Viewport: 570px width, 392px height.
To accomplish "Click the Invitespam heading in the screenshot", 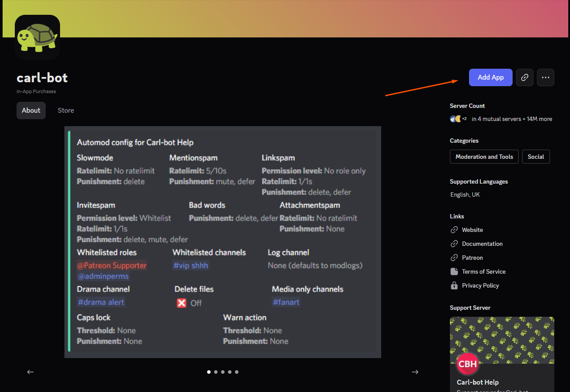I will coord(96,205).
